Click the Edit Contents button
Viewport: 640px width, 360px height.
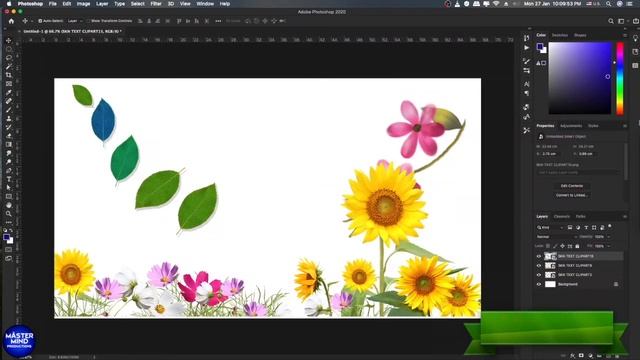[x=571, y=186]
